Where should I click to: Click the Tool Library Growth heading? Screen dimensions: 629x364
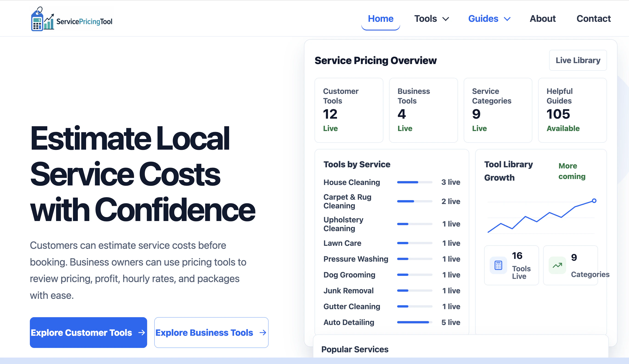(x=508, y=171)
